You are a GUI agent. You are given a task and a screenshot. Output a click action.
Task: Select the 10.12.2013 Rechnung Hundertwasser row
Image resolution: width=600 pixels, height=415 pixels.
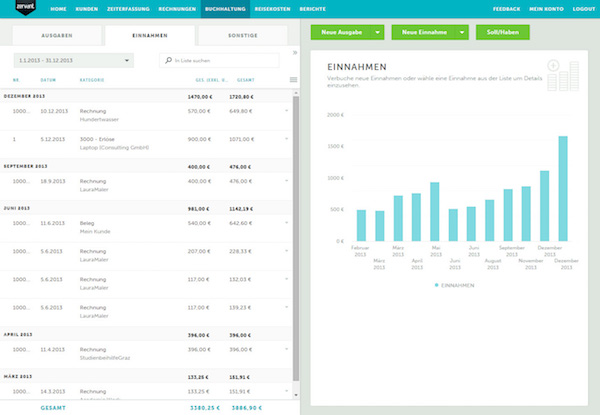click(x=146, y=116)
